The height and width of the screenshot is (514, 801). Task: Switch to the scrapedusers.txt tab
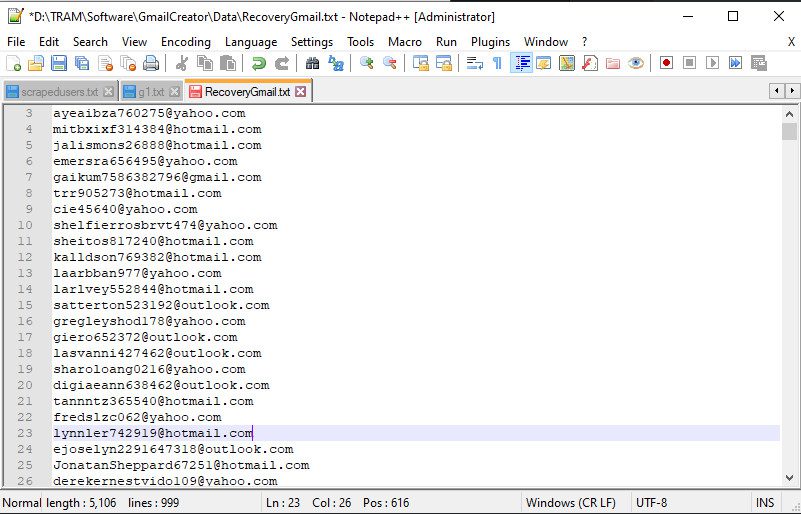coord(59,92)
